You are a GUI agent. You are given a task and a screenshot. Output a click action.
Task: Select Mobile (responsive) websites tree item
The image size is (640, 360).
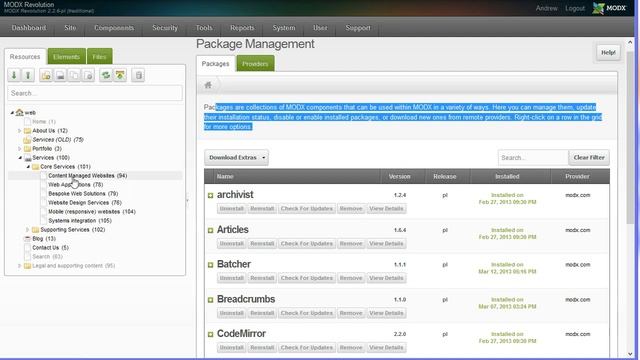click(92, 211)
